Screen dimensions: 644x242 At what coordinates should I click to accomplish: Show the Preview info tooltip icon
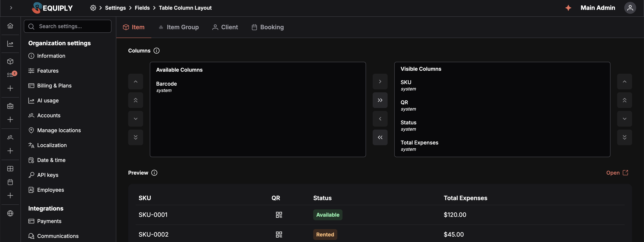[154, 173]
